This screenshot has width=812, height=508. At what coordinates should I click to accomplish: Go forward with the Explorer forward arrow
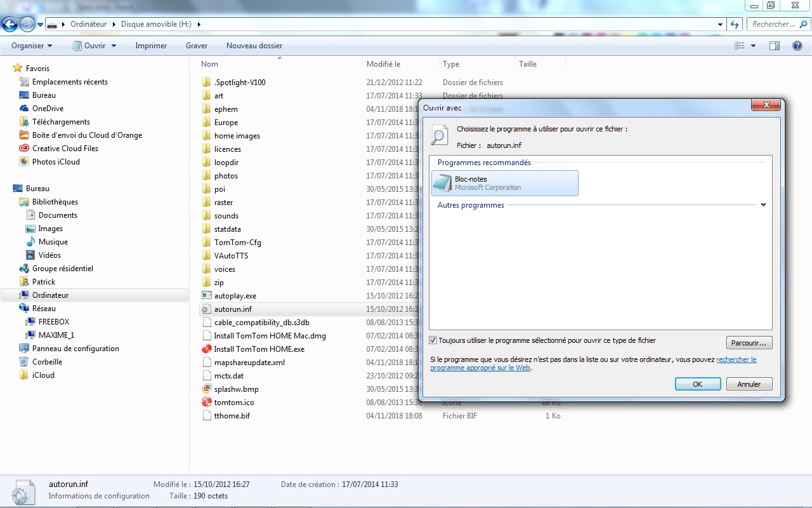(27, 24)
